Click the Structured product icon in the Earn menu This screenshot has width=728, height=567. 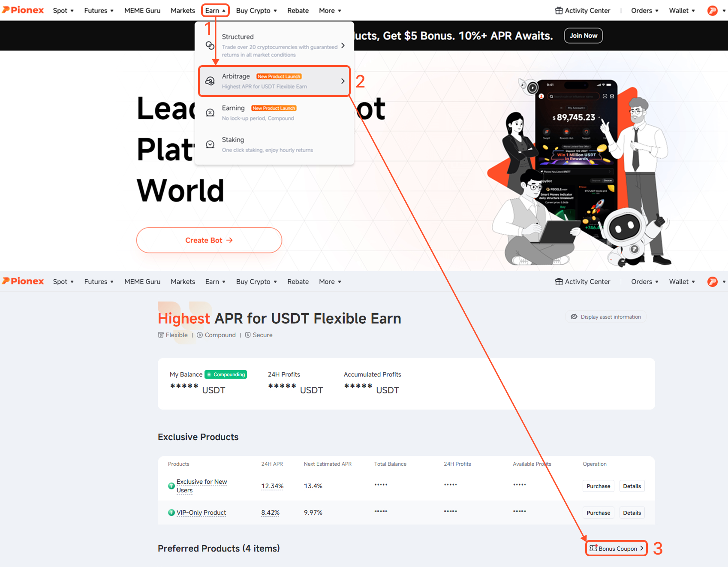[210, 45]
